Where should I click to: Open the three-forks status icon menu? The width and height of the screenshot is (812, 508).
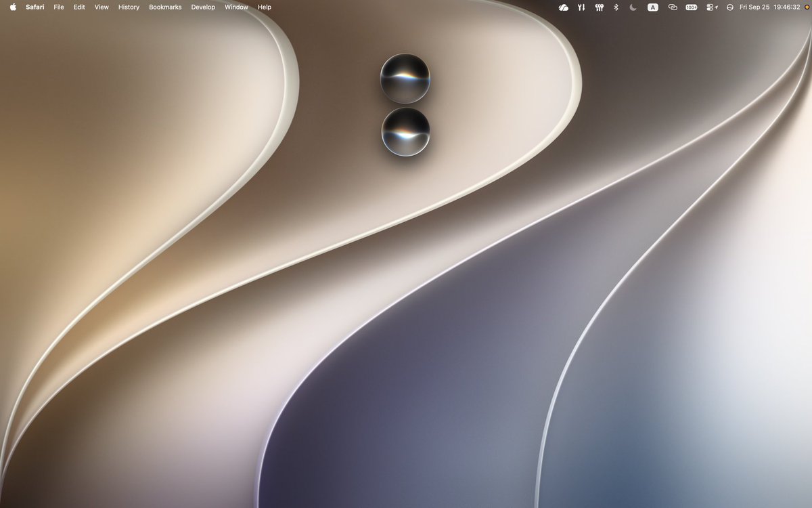[599, 7]
